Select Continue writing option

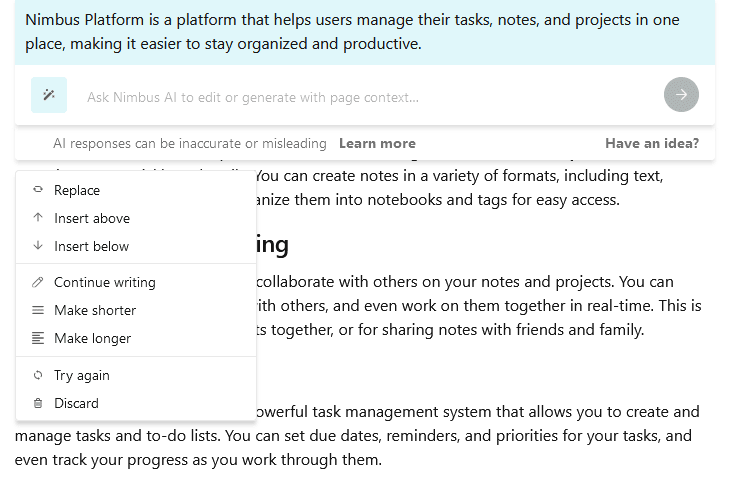136,282
